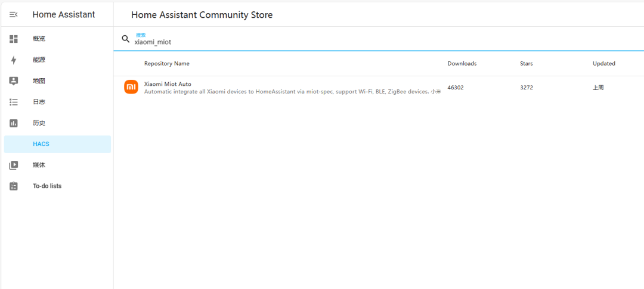
Task: Click the search magnifier icon
Action: [x=126, y=39]
